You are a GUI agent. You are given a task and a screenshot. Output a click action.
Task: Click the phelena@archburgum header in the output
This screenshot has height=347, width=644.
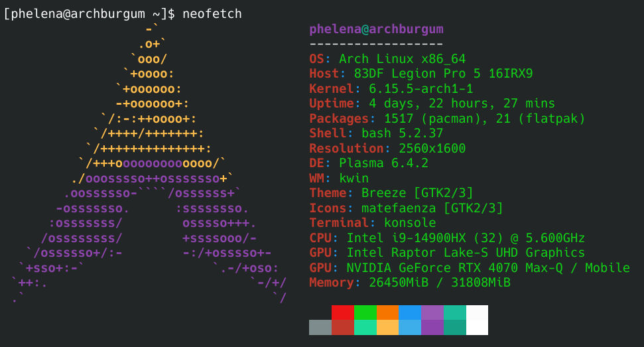[x=376, y=29]
